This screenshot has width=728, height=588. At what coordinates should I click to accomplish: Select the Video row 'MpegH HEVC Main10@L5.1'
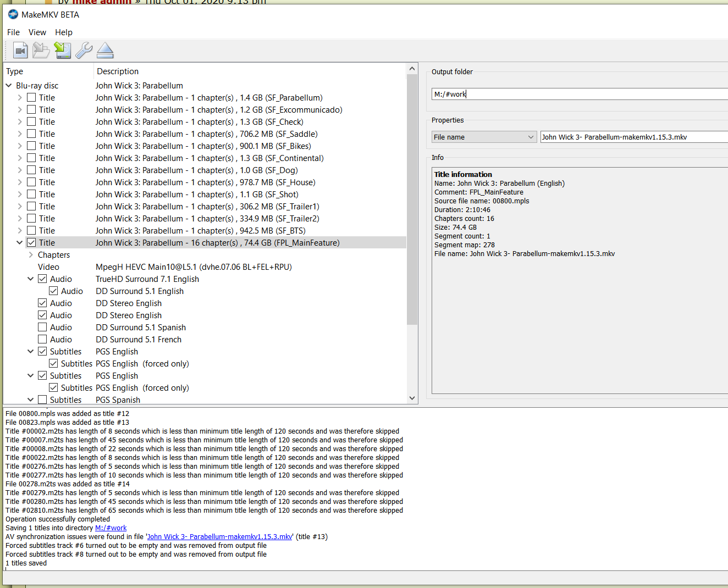(194, 267)
